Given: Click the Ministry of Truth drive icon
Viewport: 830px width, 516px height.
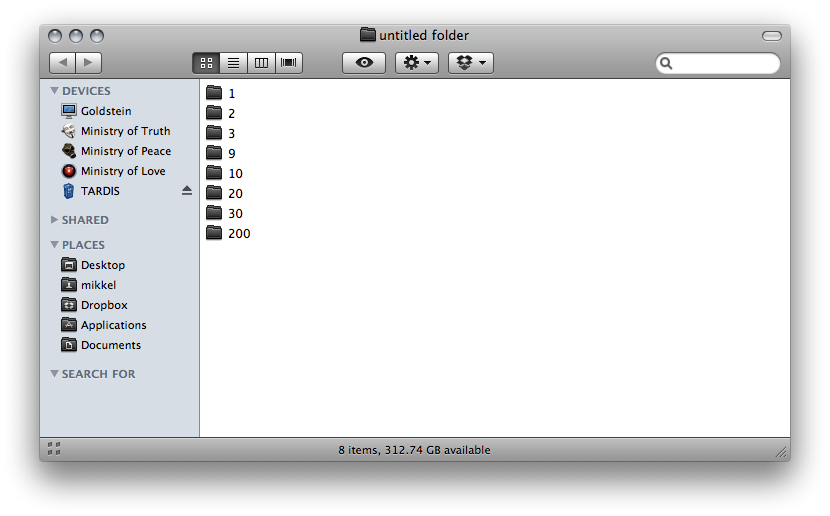Looking at the screenshot, I should (69, 131).
